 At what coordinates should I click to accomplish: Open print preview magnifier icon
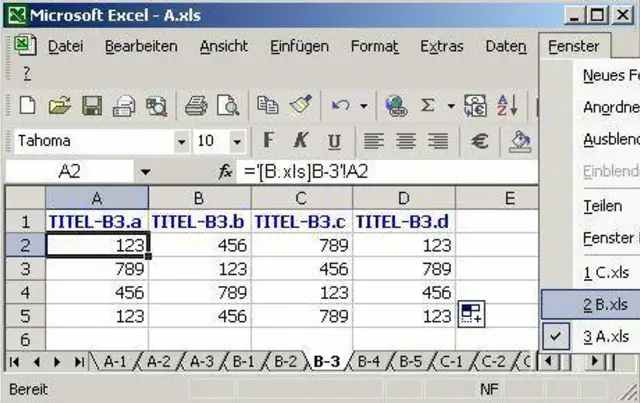pos(228,106)
